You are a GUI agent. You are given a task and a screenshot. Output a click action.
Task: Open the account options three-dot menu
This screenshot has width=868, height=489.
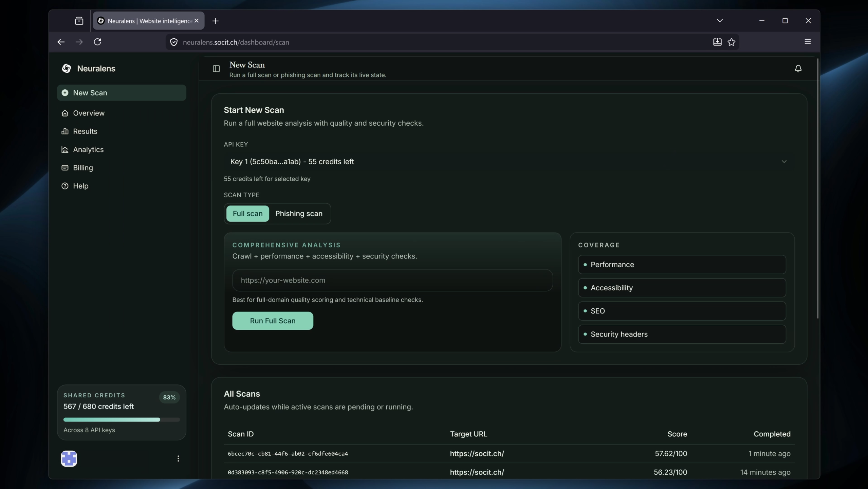click(x=178, y=459)
